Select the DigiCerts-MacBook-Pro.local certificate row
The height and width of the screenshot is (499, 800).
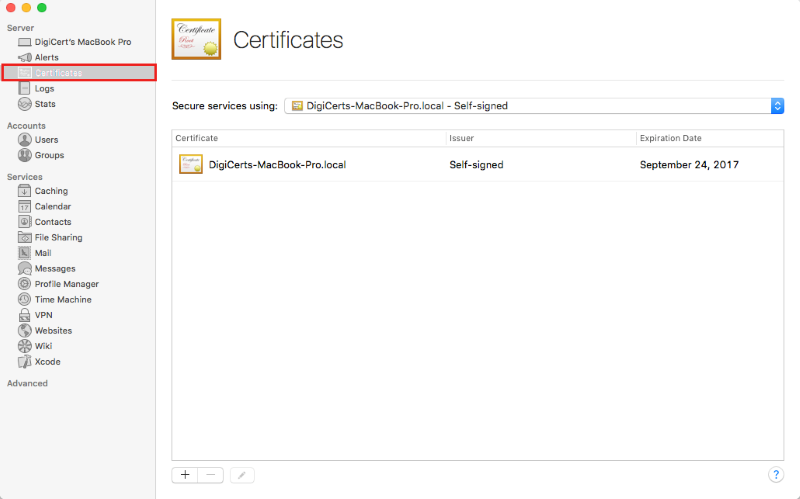point(477,165)
